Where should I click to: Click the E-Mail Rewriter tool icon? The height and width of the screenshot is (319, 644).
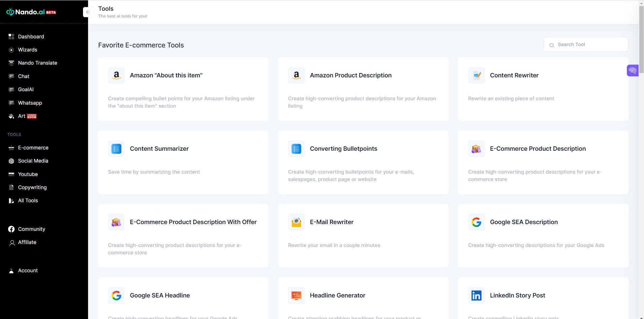(296, 222)
